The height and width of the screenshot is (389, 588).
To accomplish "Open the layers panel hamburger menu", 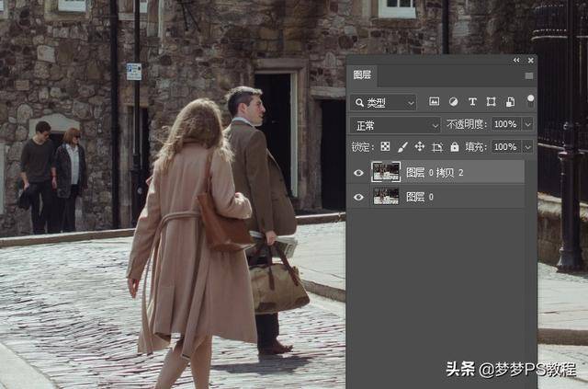I will (x=529, y=75).
